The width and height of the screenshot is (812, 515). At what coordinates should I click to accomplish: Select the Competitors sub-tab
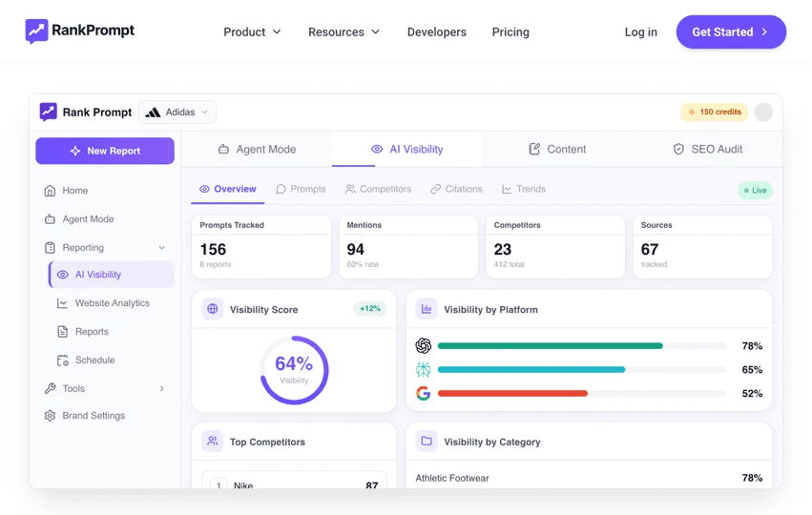click(378, 190)
